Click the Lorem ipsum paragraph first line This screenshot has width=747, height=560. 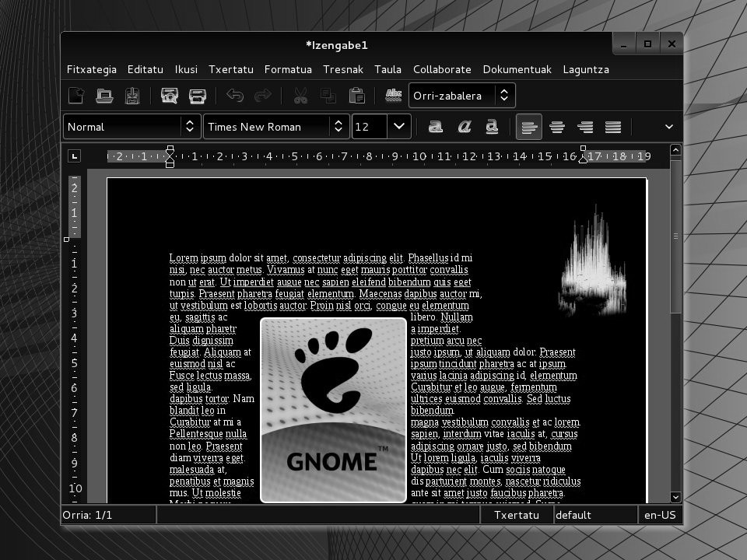[321, 257]
